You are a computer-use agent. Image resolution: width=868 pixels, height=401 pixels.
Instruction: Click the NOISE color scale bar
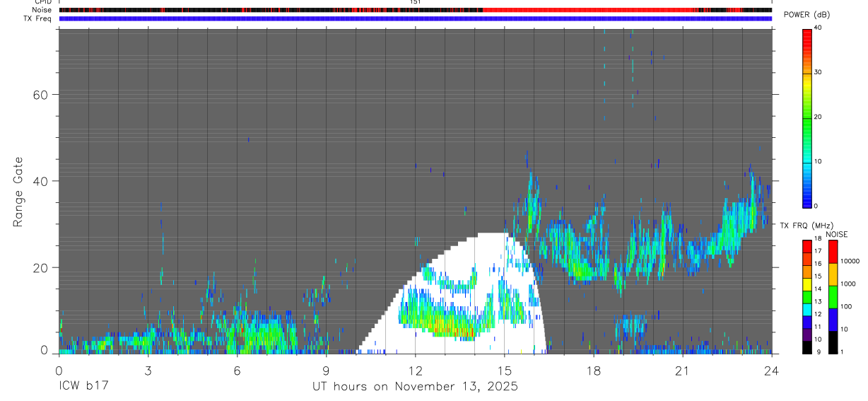833,296
